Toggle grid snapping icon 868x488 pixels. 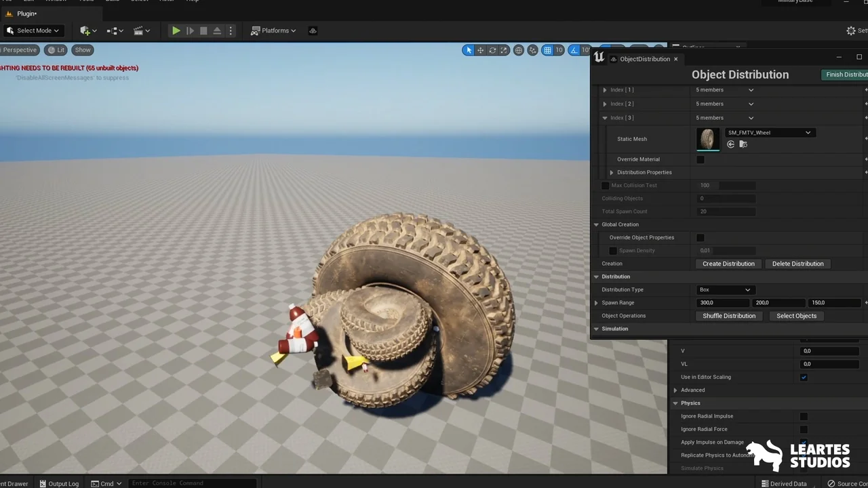547,50
